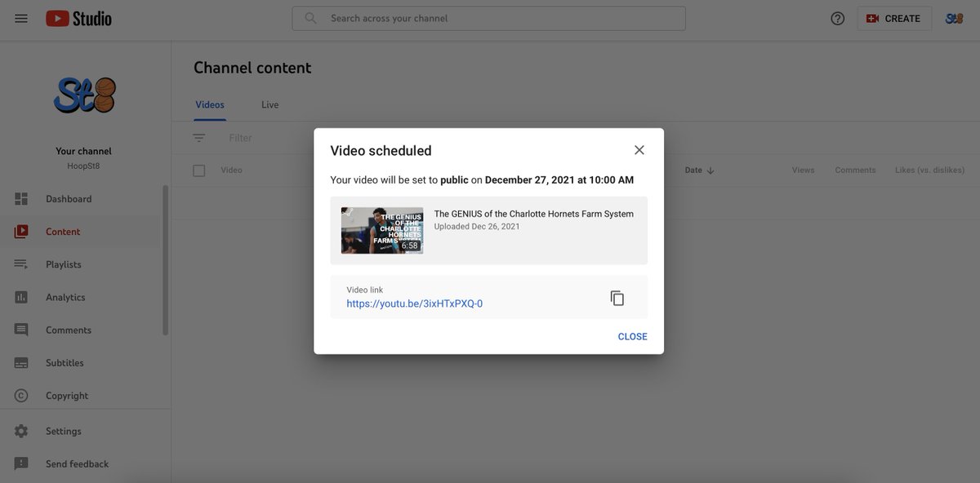This screenshot has height=483, width=980.
Task: Open the Help question mark icon
Action: [837, 18]
